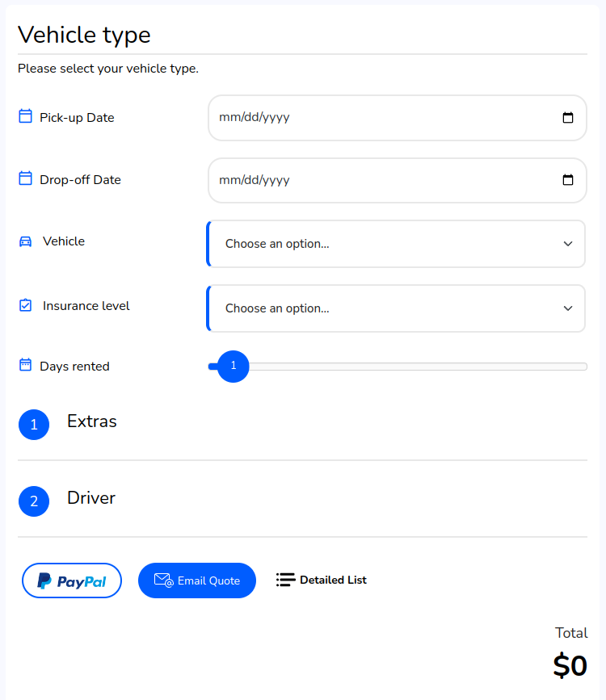Screen dimensions: 606x700
Task: Click the clipboard check icon beside Insurance level
Action: (x=26, y=305)
